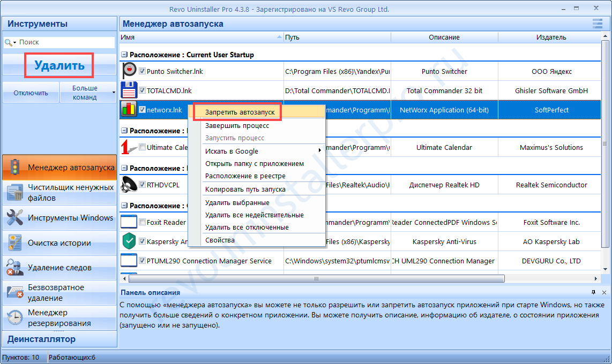612x364 pixels.
Task: Click the evidence remover spy icon
Action: click(15, 267)
